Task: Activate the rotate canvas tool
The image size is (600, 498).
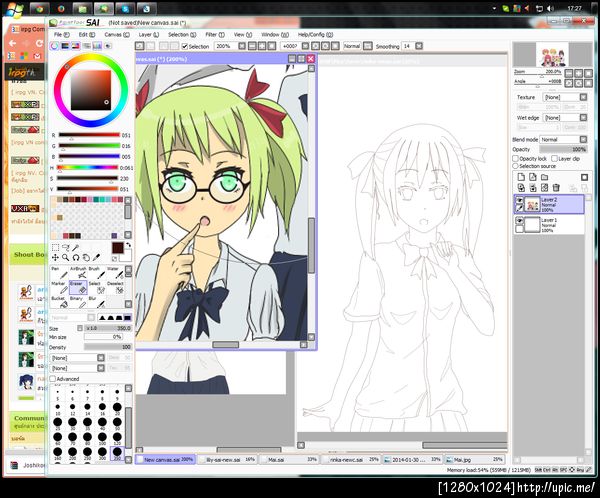Action: pos(76,258)
